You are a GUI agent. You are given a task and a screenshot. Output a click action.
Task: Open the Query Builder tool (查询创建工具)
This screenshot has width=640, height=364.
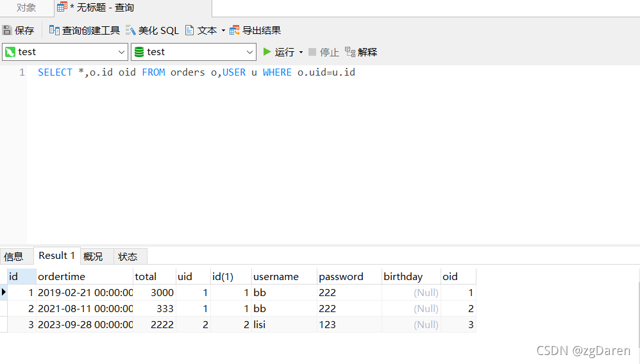(85, 30)
